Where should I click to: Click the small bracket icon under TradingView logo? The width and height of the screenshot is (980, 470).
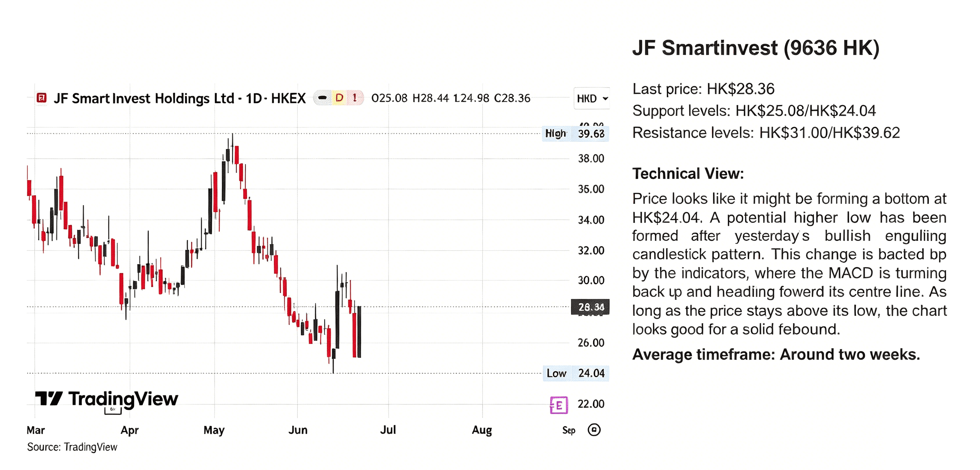coord(113,411)
